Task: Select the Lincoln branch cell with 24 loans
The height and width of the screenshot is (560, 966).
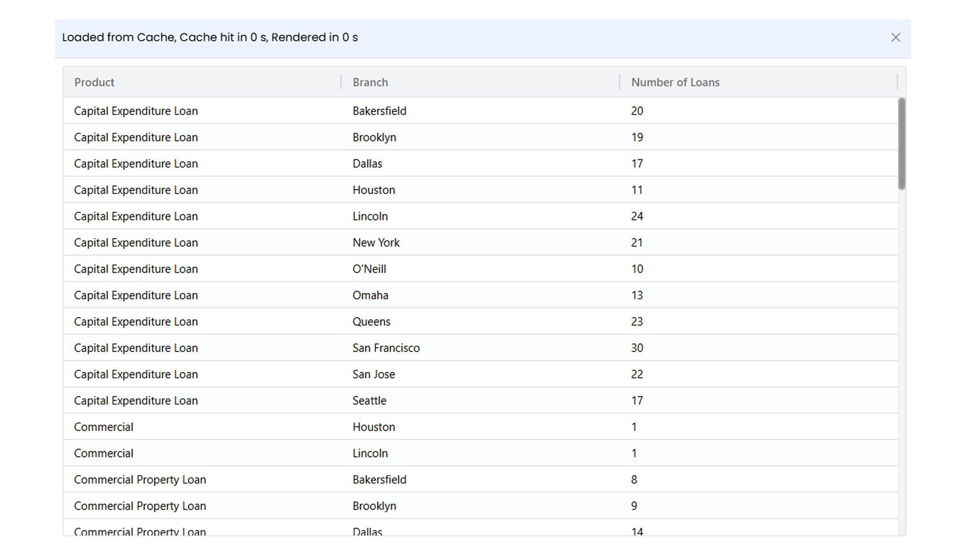Action: (x=370, y=216)
